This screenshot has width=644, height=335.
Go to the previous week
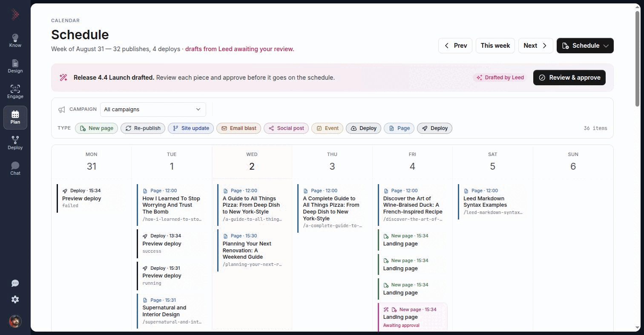coord(455,46)
